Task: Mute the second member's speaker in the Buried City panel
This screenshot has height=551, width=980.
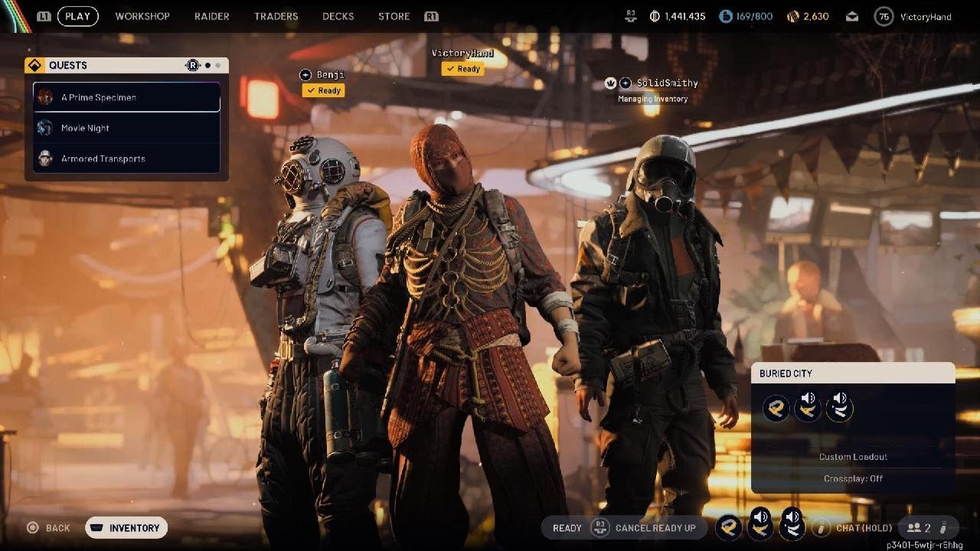Action: point(808,398)
